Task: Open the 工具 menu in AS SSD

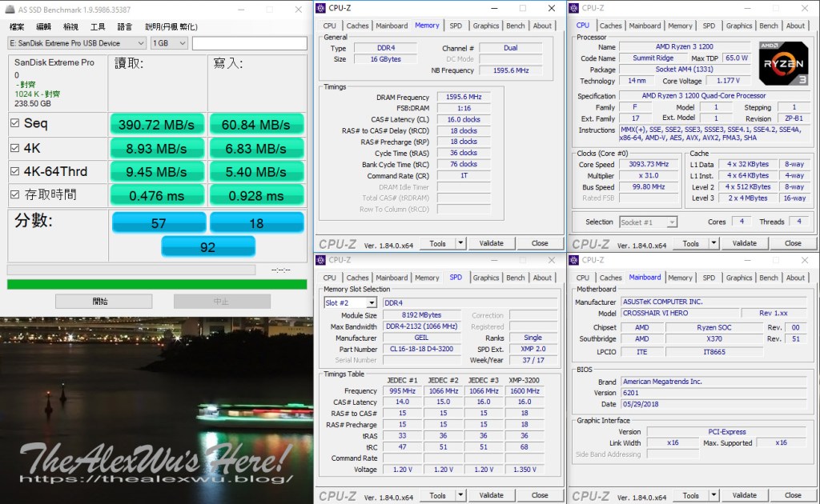Action: pyautogui.click(x=98, y=26)
